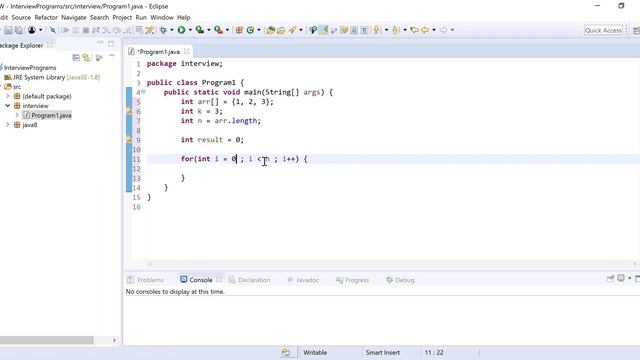Toggle Show Whitespace Characters icon
640x360 pixels.
[364, 30]
